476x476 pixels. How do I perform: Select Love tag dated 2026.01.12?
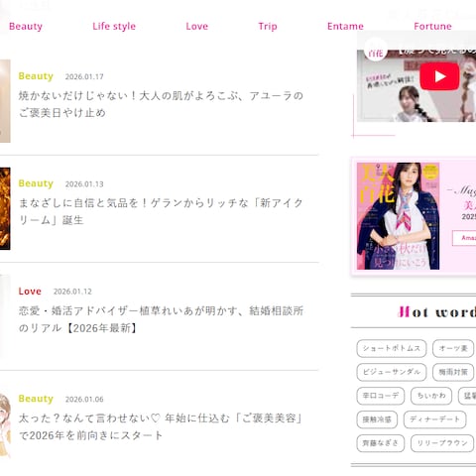click(x=30, y=292)
